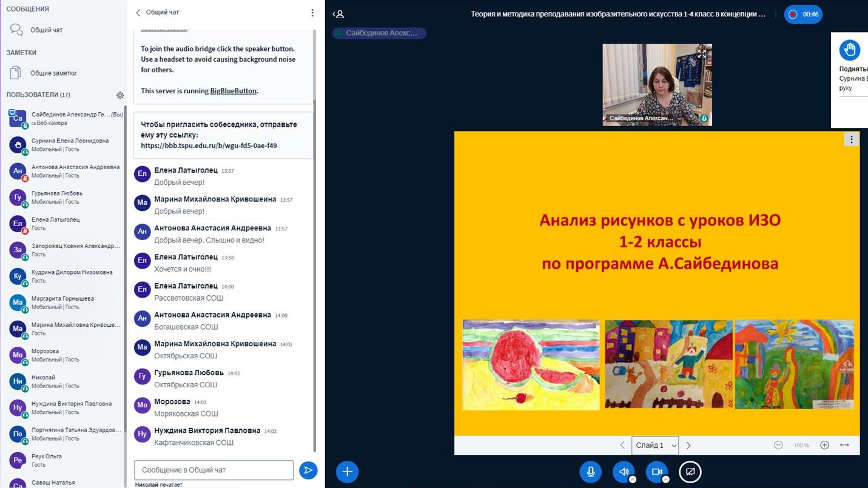
Task: Toggle the users list panel icon
Action: point(339,14)
